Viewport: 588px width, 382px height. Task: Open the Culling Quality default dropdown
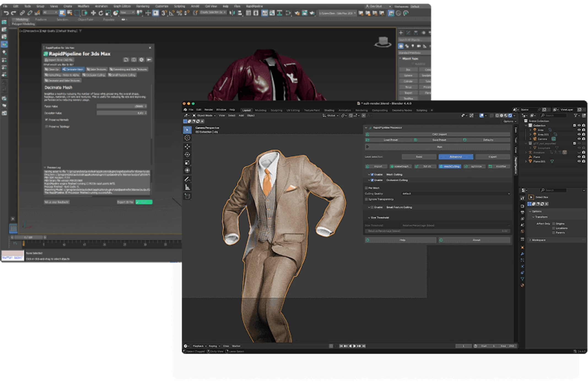click(455, 194)
